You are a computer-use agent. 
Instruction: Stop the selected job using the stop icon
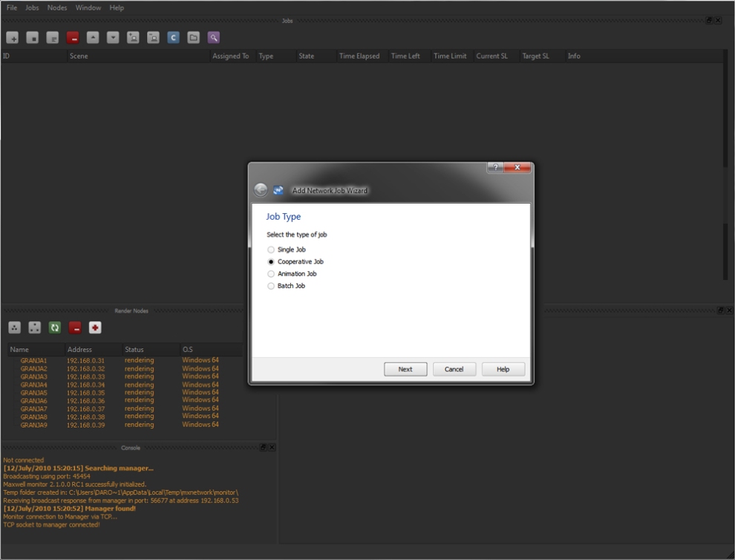(33, 37)
